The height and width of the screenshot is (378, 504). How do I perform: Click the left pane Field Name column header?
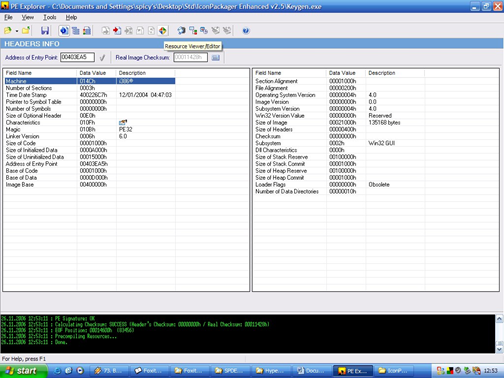(40, 73)
